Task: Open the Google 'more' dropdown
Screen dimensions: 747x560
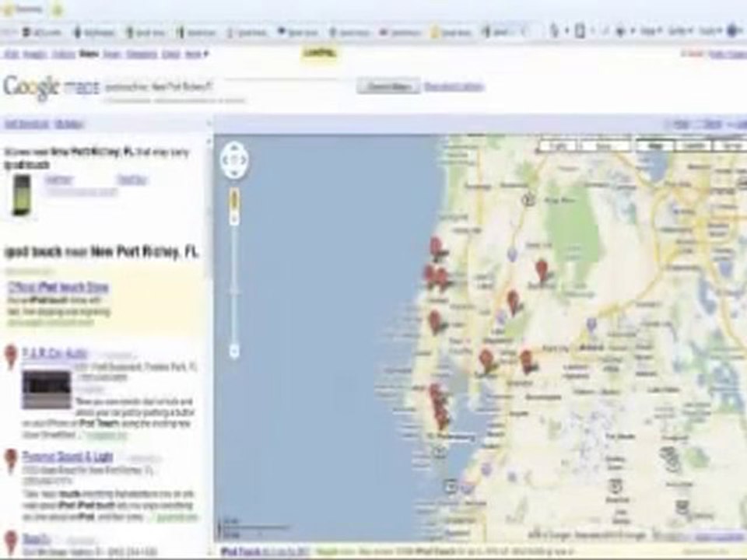Action: tap(197, 54)
